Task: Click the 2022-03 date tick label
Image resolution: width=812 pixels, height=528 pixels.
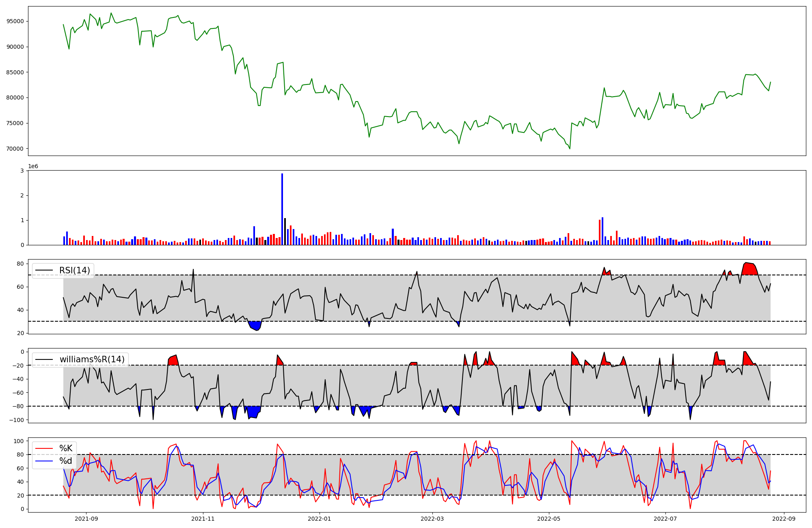Action: click(x=432, y=519)
